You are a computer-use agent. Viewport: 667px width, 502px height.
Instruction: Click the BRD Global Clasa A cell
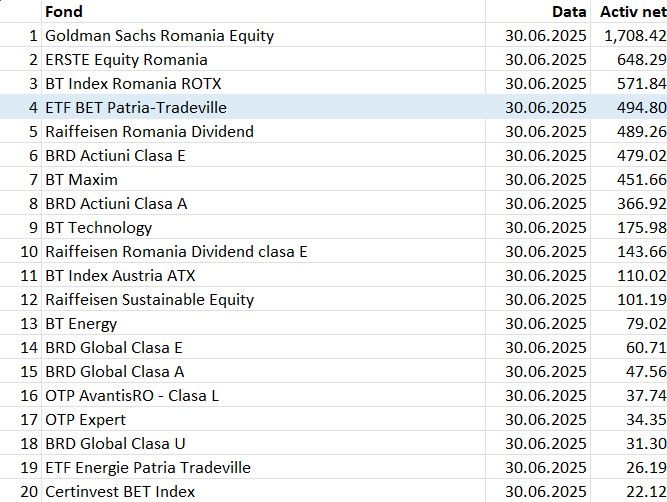click(x=263, y=371)
